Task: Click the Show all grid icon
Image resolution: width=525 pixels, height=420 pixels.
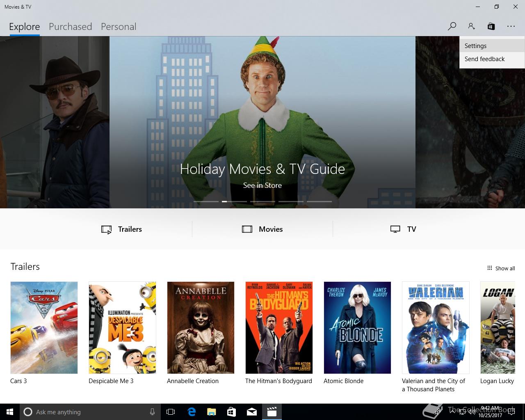Action: tap(489, 268)
